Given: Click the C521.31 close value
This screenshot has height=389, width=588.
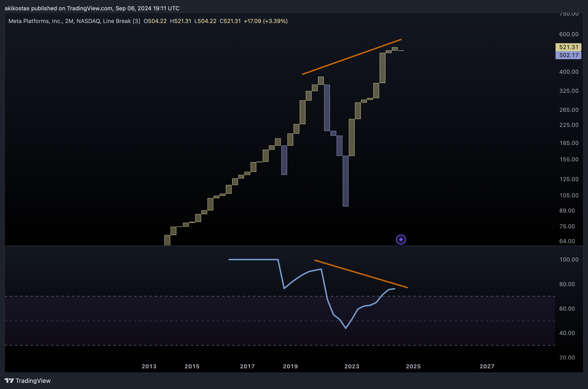Looking at the screenshot, I should 230,21.
